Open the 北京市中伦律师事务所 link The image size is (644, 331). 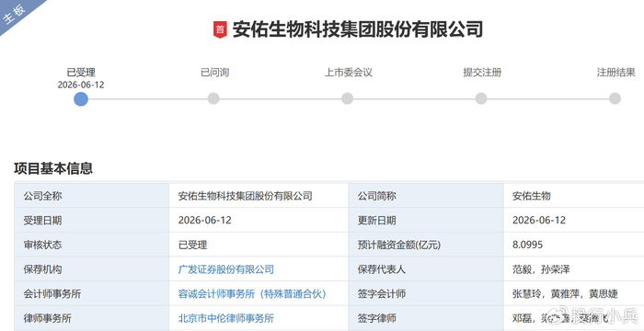(226, 318)
